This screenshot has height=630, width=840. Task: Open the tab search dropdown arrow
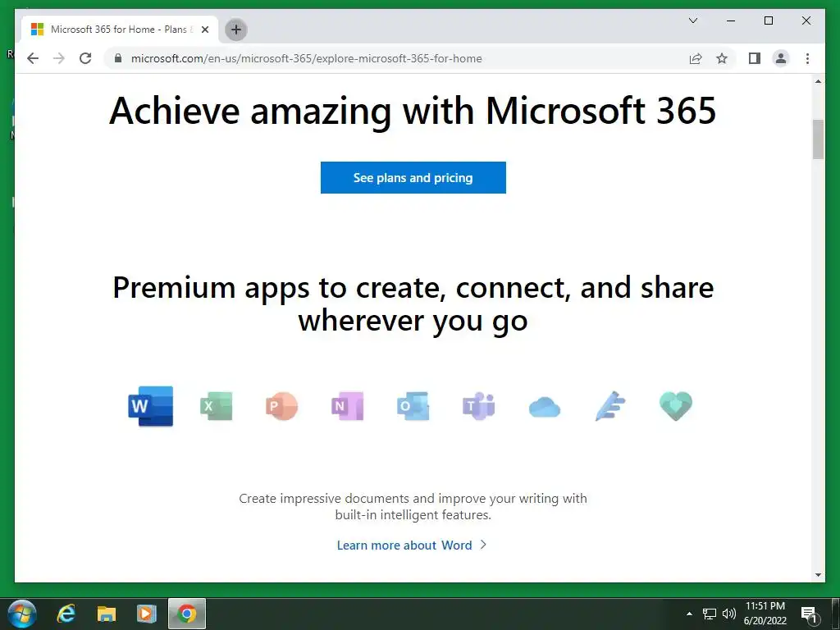coord(693,21)
